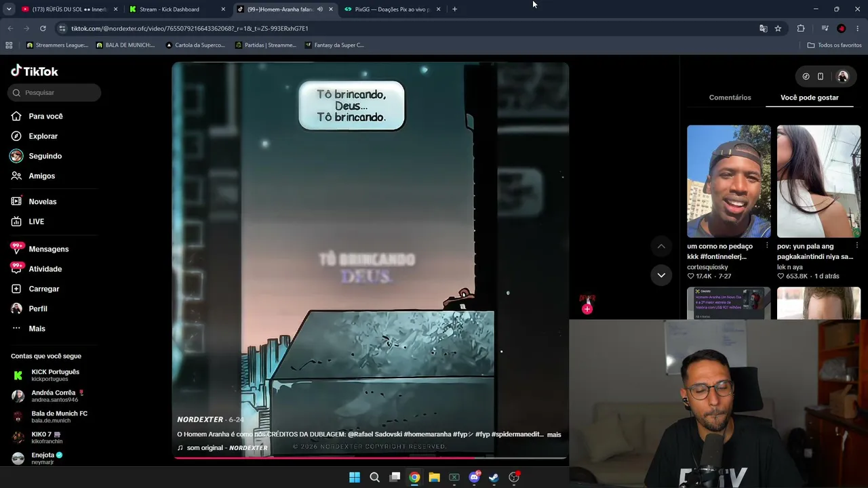The width and height of the screenshot is (868, 488).
Task: Open File Explorer from the taskbar
Action: pyautogui.click(x=434, y=477)
